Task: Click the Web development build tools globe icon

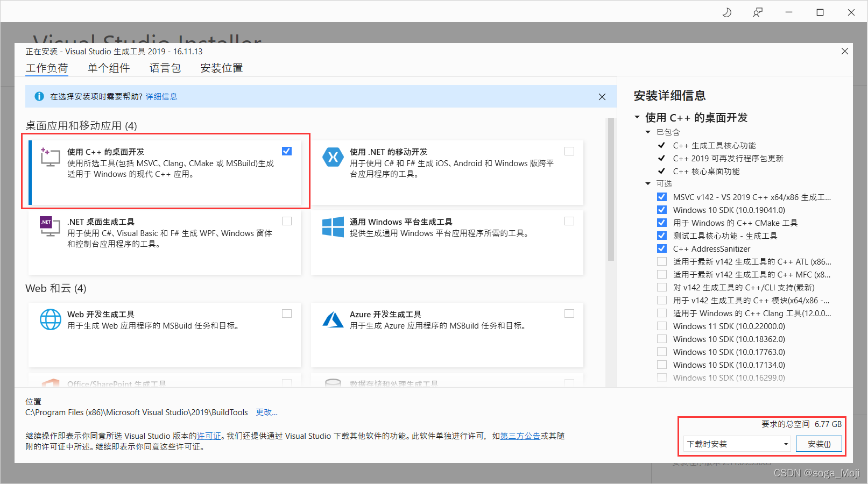Action: click(51, 319)
